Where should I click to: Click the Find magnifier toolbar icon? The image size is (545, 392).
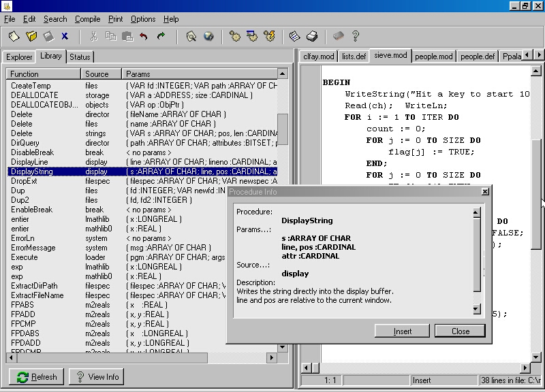(x=192, y=36)
